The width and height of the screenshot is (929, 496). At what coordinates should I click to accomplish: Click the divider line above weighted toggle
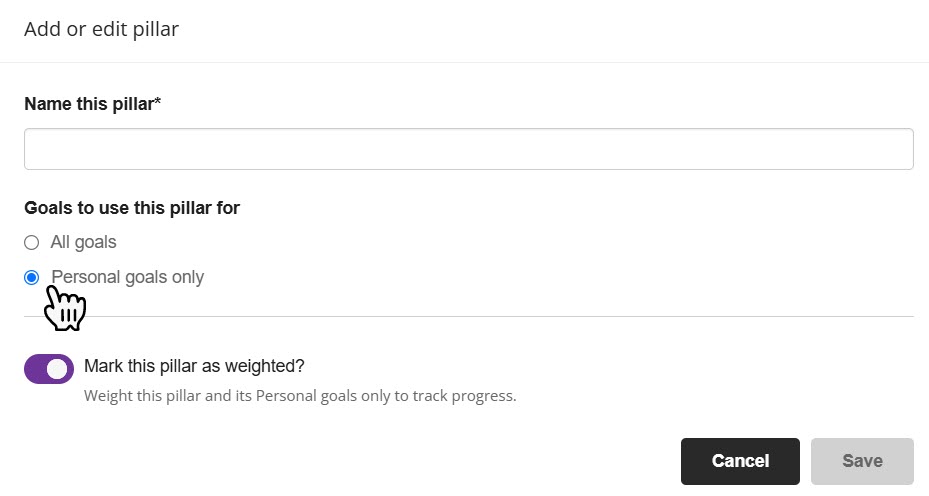tap(468, 317)
